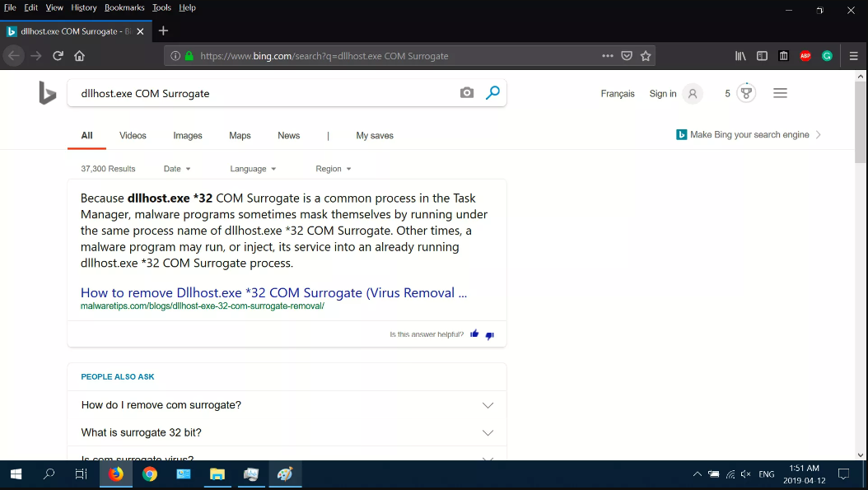Reload the current page
The image size is (868, 490).
(58, 56)
